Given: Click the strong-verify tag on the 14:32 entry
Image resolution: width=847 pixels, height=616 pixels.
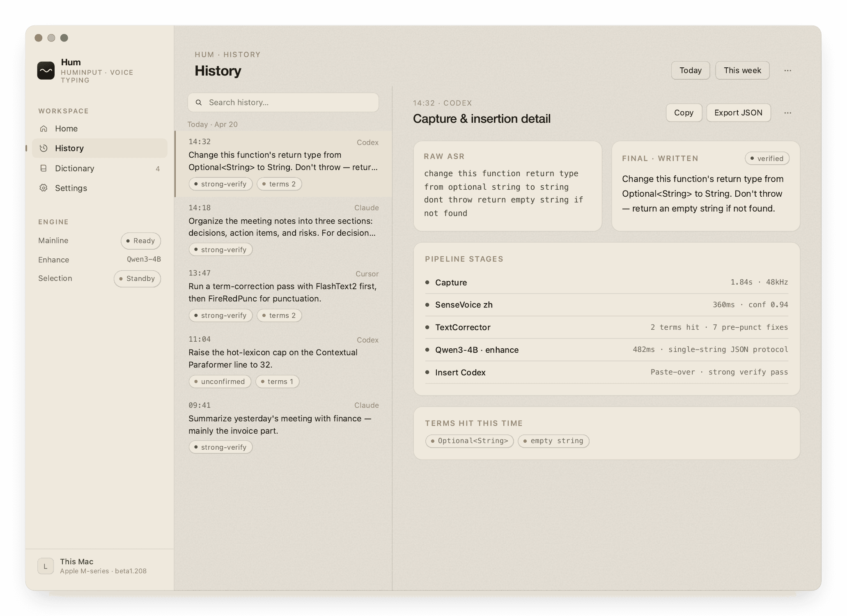Looking at the screenshot, I should [220, 184].
